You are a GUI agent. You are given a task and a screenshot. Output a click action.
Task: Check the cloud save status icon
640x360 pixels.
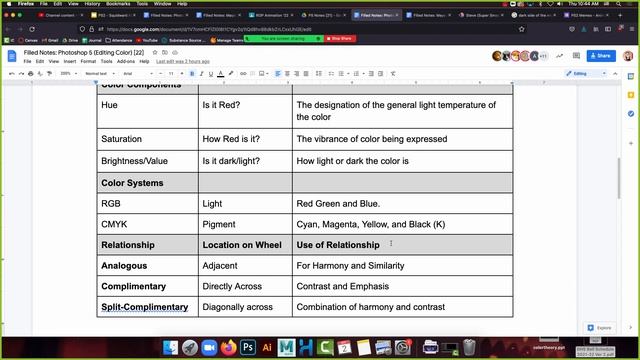tap(175, 52)
